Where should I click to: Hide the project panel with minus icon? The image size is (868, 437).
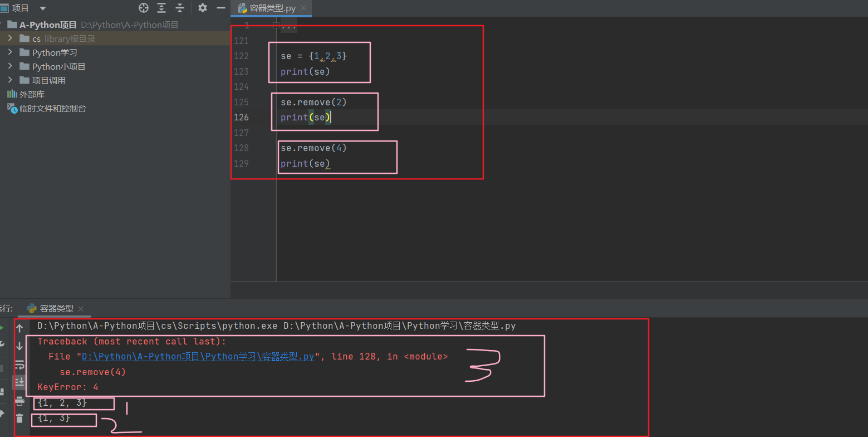(220, 8)
